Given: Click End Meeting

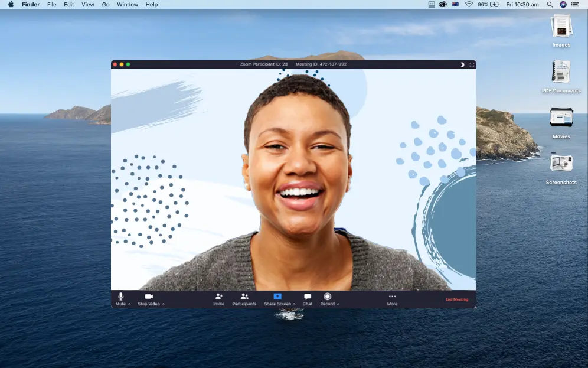Looking at the screenshot, I should point(456,299).
